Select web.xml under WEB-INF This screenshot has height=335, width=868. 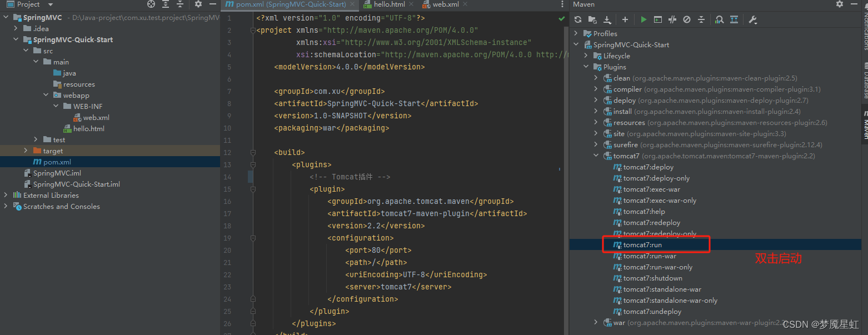pos(92,117)
